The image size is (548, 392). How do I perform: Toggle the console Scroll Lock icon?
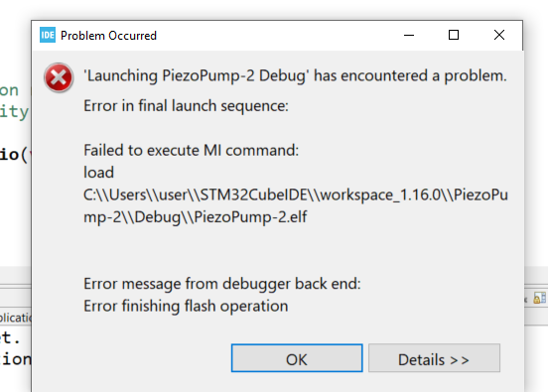pyautogui.click(x=540, y=298)
